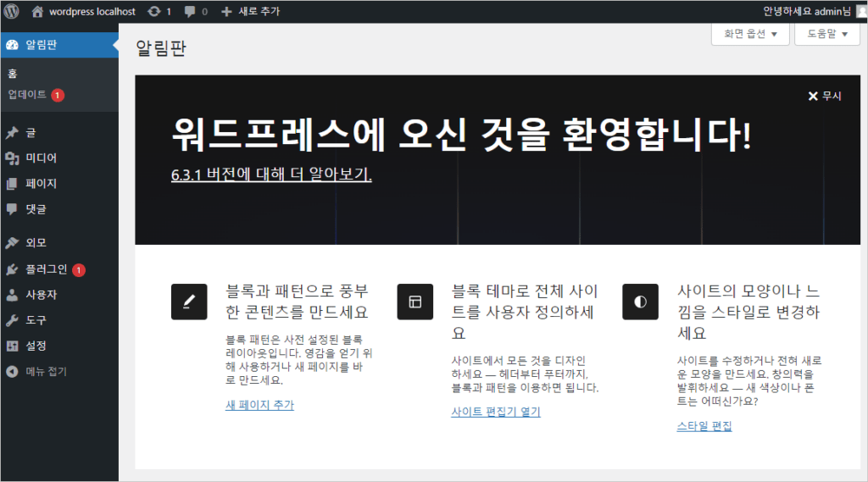The width and height of the screenshot is (868, 482).
Task: Click the red badge next to 업데이트
Action: click(58, 95)
